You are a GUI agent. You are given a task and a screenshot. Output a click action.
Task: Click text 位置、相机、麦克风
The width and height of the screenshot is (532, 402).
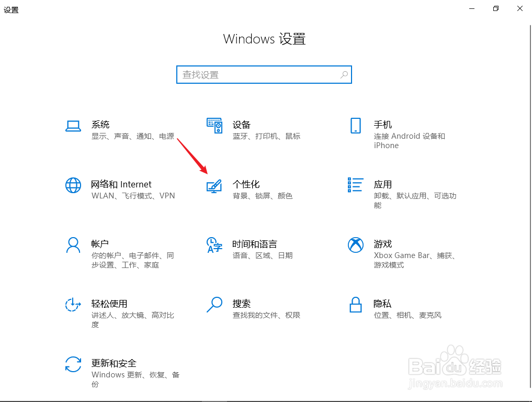click(x=408, y=315)
